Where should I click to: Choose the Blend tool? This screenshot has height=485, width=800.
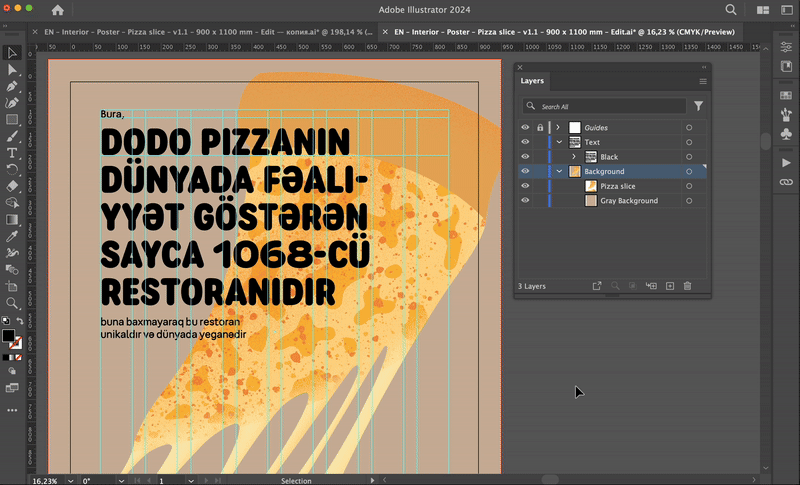tap(12, 269)
